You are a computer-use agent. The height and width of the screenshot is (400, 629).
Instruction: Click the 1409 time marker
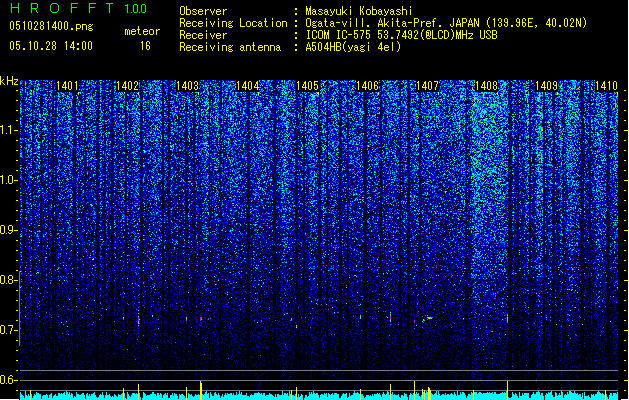click(546, 86)
